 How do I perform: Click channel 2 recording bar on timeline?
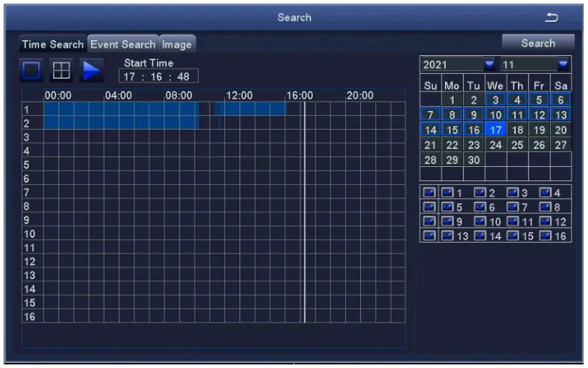tap(122, 123)
